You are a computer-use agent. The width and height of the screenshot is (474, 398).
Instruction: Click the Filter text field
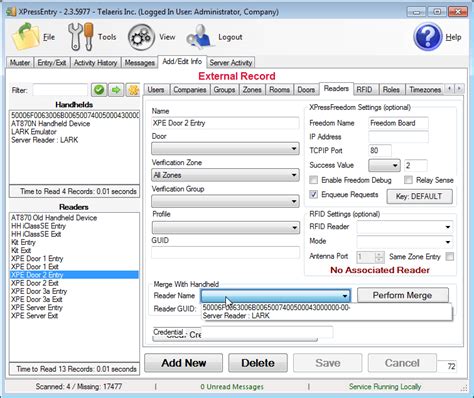point(60,90)
